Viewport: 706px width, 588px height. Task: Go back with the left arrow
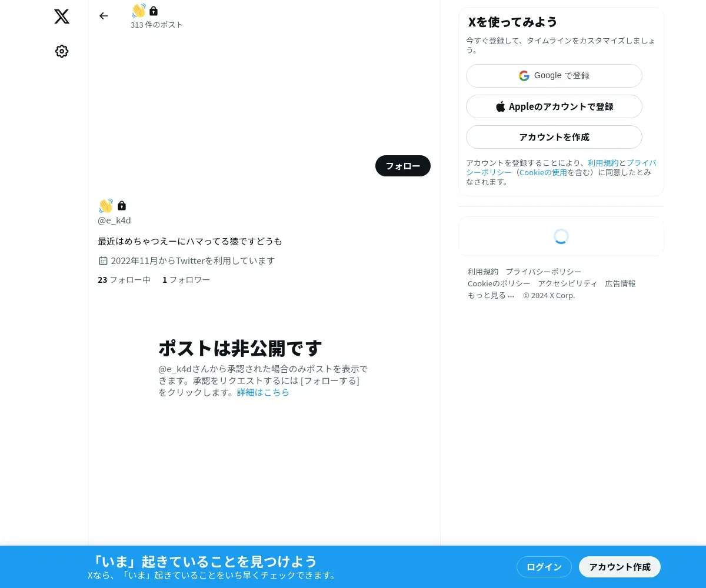(104, 16)
